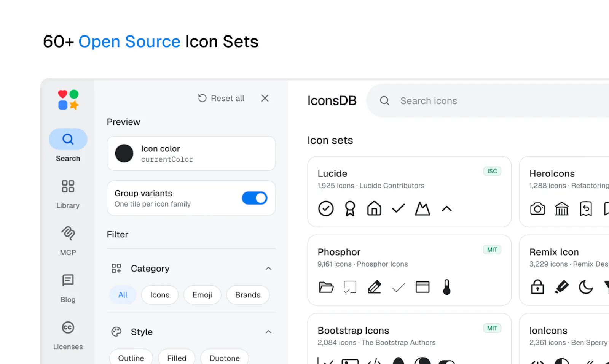
Task: Open the MCP sidebar section
Action: click(68, 241)
